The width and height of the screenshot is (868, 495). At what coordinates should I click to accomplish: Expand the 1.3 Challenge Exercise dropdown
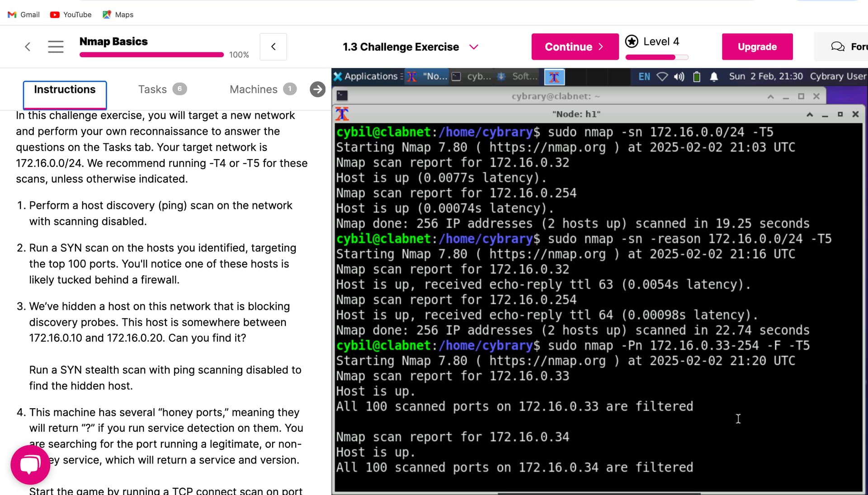point(473,47)
